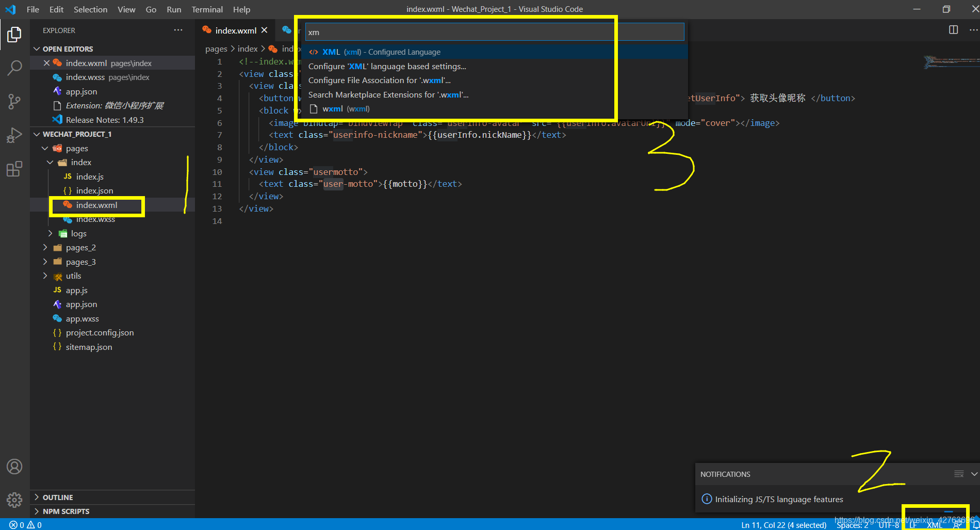Click the XML language mode in status bar

coord(934,525)
